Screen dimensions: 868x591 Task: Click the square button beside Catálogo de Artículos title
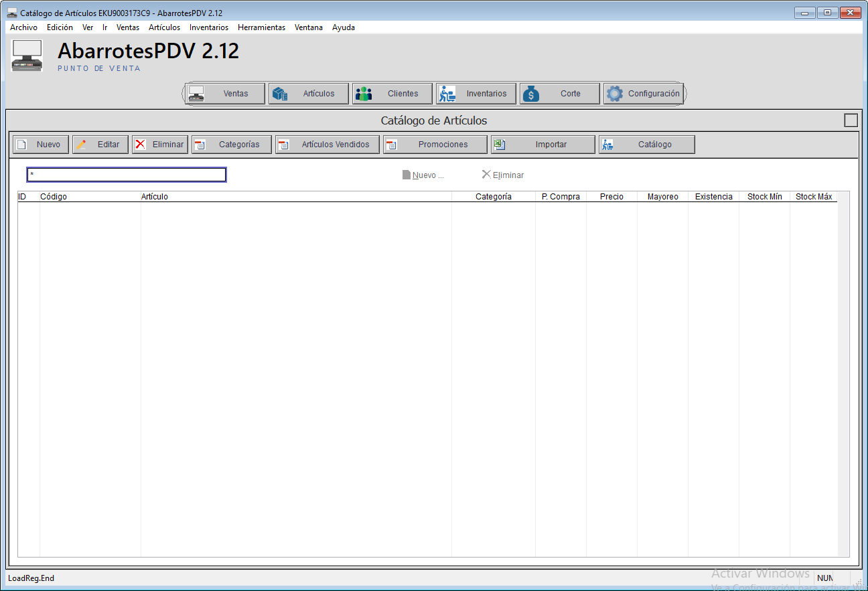pos(851,120)
